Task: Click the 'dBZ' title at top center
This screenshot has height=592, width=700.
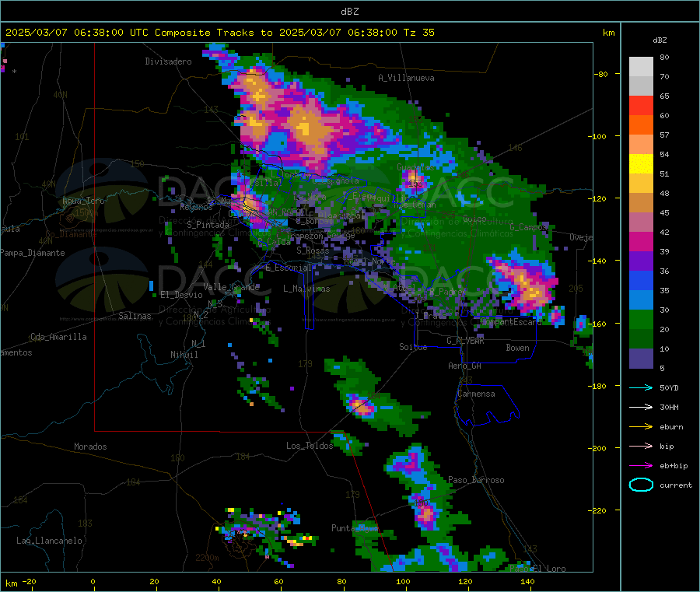Action: (349, 12)
